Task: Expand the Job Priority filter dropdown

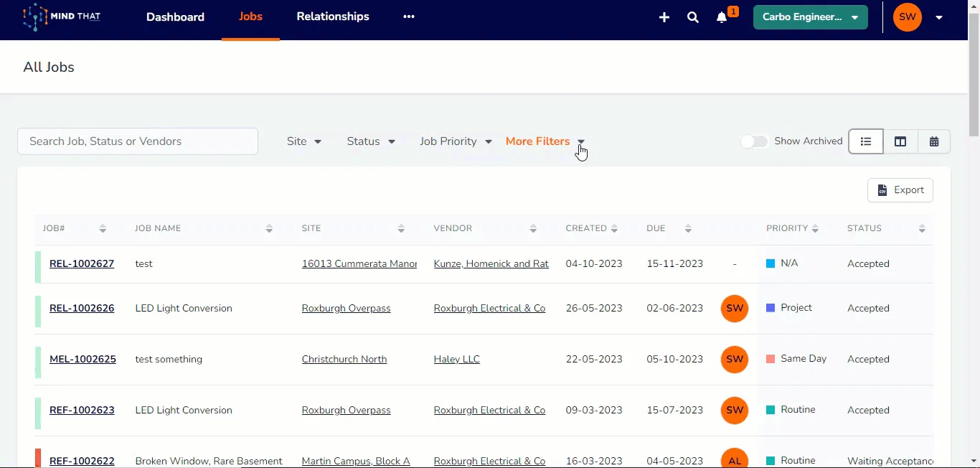Action: click(456, 141)
